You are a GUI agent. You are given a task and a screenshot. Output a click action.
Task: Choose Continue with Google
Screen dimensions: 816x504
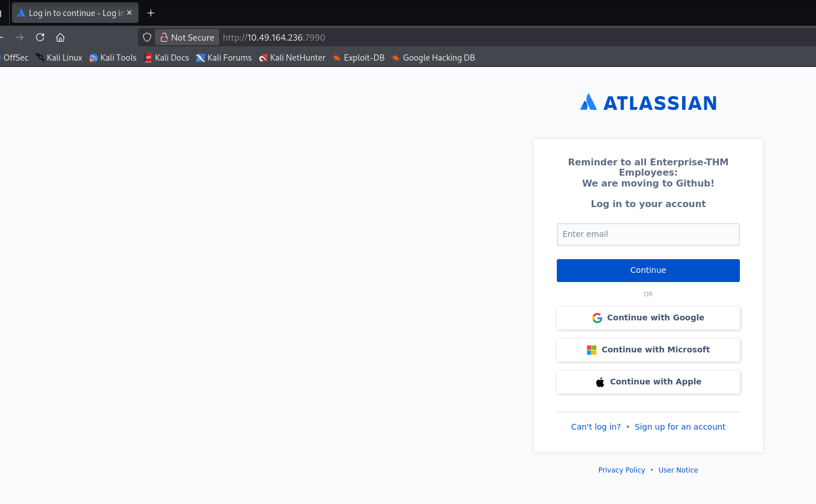pyautogui.click(x=648, y=318)
